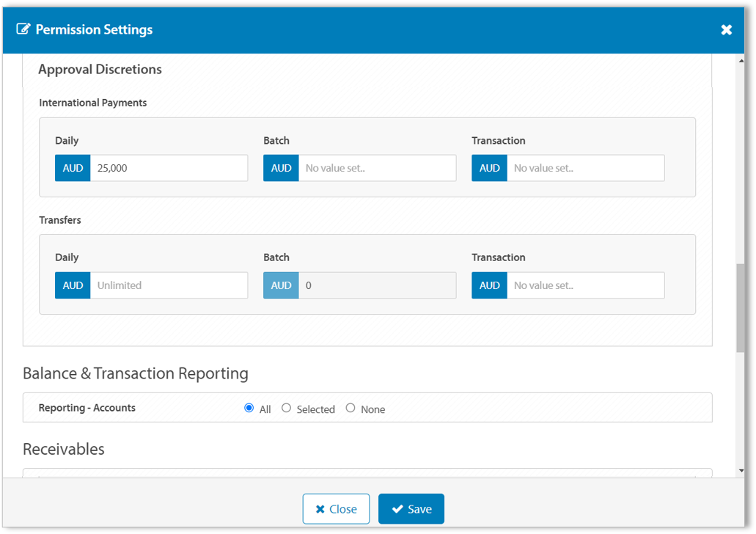Click the Transfers Daily Unlimited field

coord(169,285)
